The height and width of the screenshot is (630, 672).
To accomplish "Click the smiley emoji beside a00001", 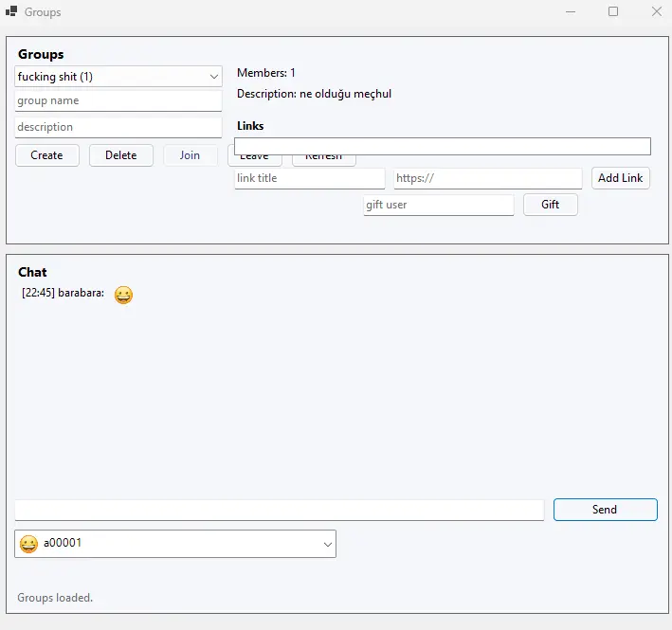I will (x=28, y=544).
